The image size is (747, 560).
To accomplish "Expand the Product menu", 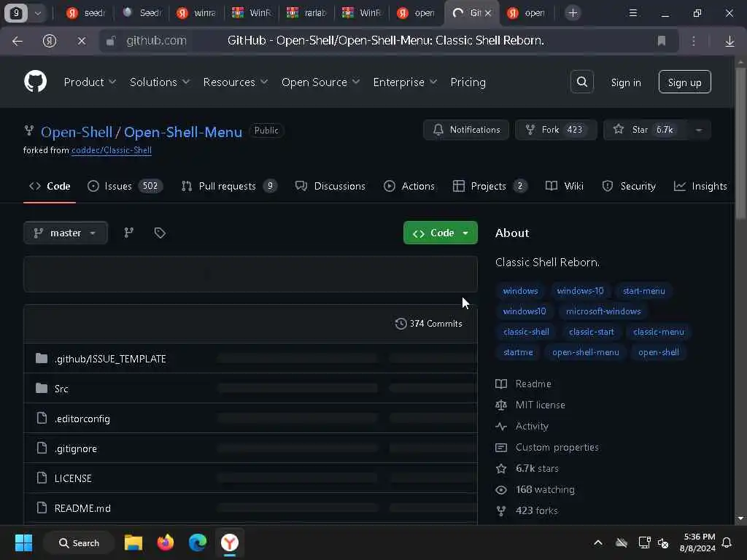I will tap(90, 82).
